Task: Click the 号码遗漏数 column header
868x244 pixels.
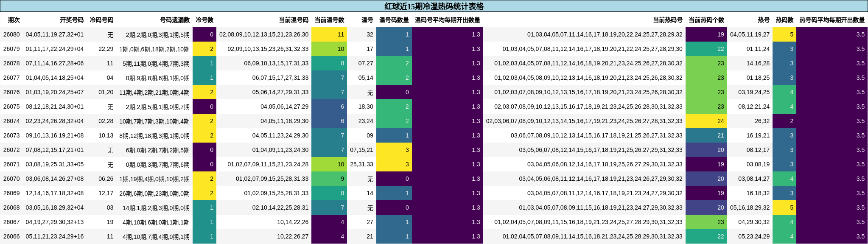Action: (x=175, y=20)
